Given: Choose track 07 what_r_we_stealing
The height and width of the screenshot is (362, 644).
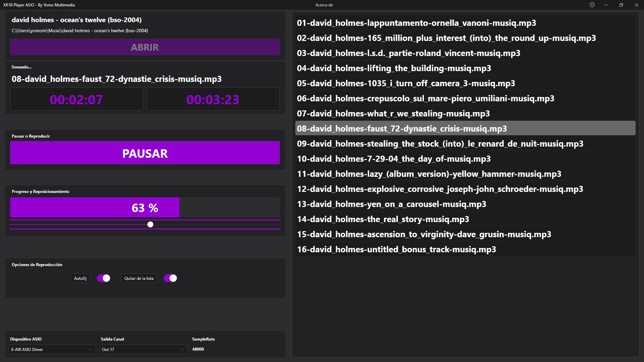Looking at the screenshot, I should pyautogui.click(x=393, y=113).
